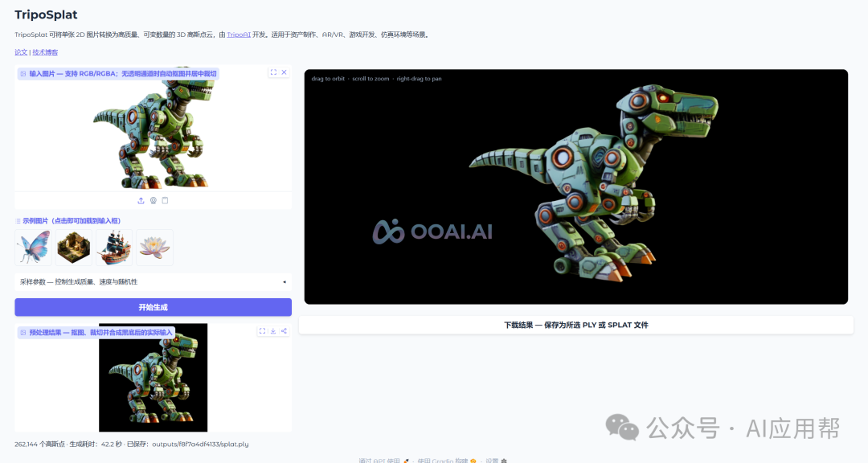Open the TripoAI link
Screen dimensions: 868x463
(x=239, y=35)
